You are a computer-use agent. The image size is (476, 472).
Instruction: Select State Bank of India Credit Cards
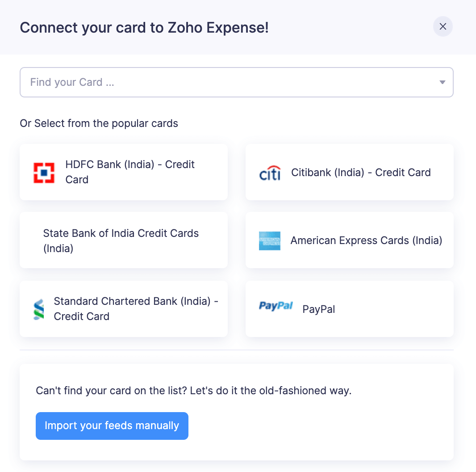pos(121,241)
